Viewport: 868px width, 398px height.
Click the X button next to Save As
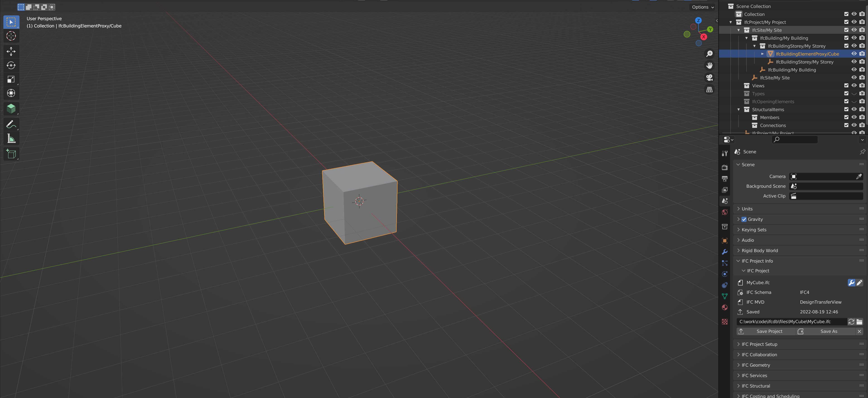(x=859, y=331)
